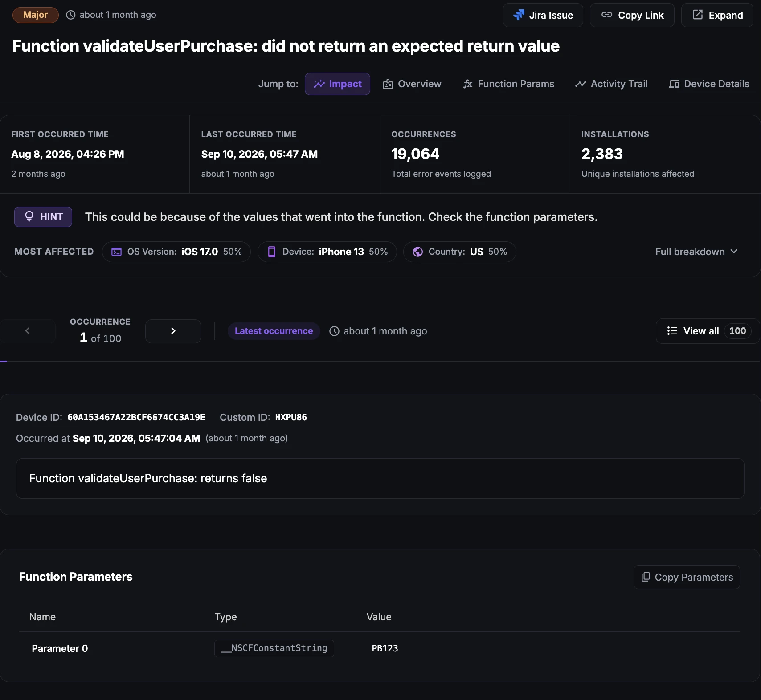
Task: Click the Expand external-window icon
Action: 698,15
